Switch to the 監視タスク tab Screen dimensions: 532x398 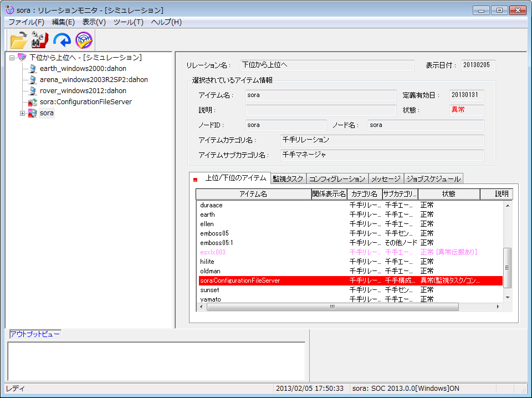(x=288, y=179)
